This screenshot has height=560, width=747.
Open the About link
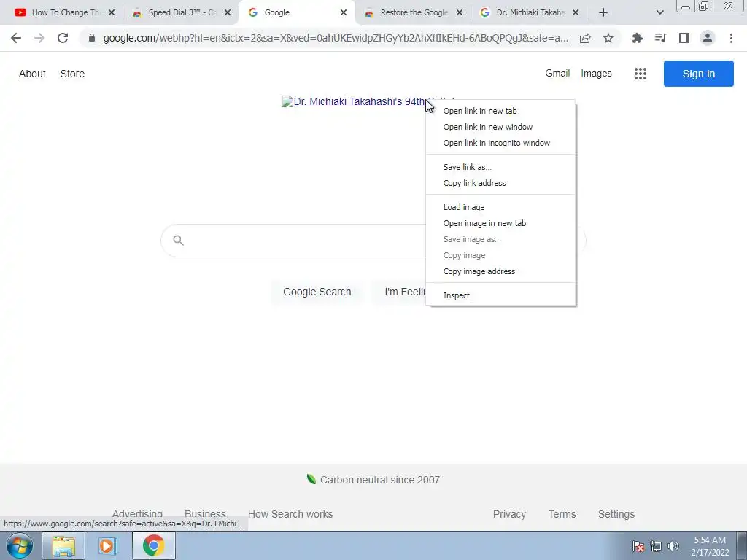(x=32, y=74)
